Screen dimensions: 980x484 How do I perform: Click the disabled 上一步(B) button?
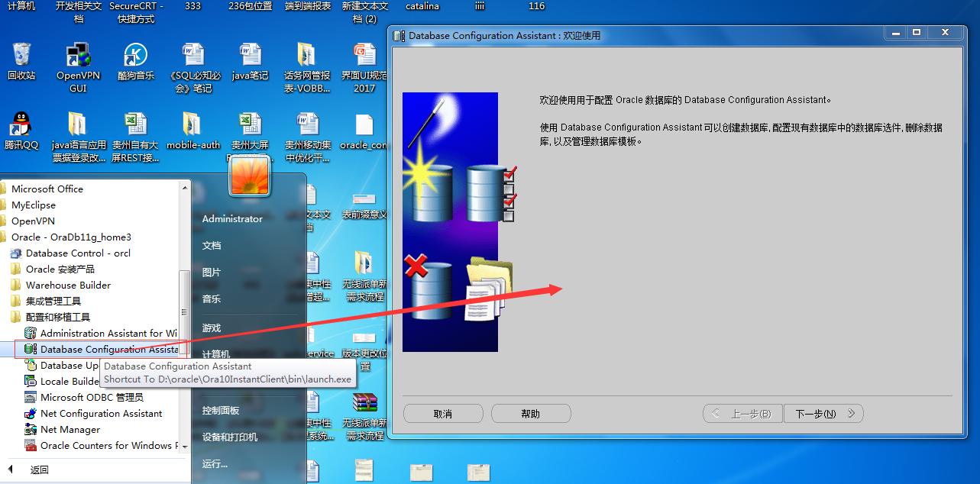pos(743,414)
